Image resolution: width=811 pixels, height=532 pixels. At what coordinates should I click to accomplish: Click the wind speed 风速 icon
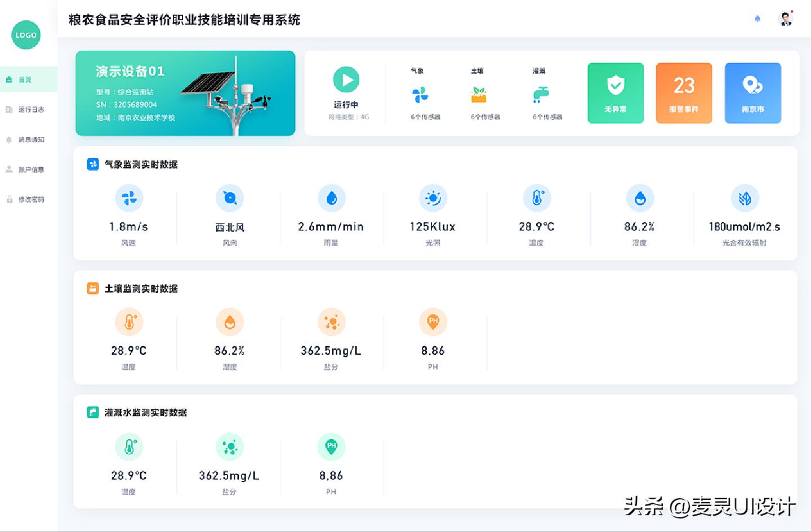click(x=130, y=198)
